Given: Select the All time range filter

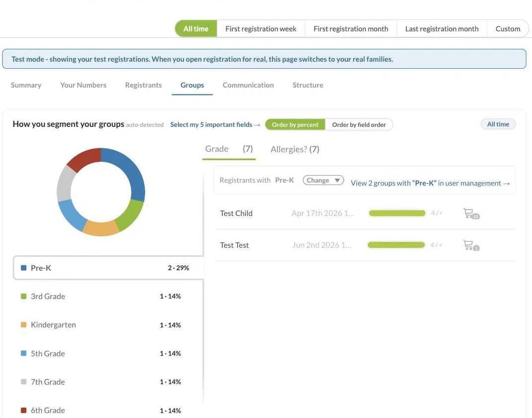Looking at the screenshot, I should coord(196,29).
